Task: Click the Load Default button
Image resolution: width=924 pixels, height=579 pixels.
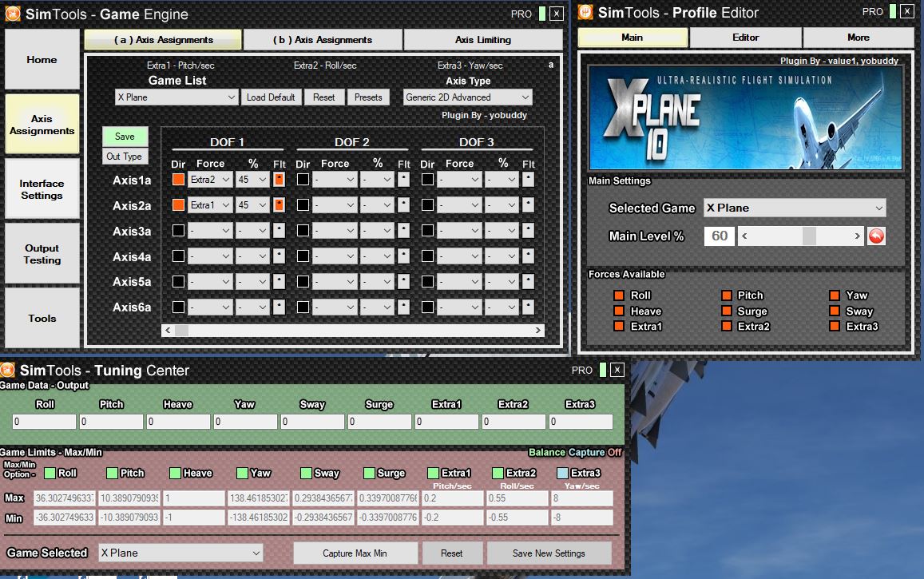Action: (x=271, y=97)
